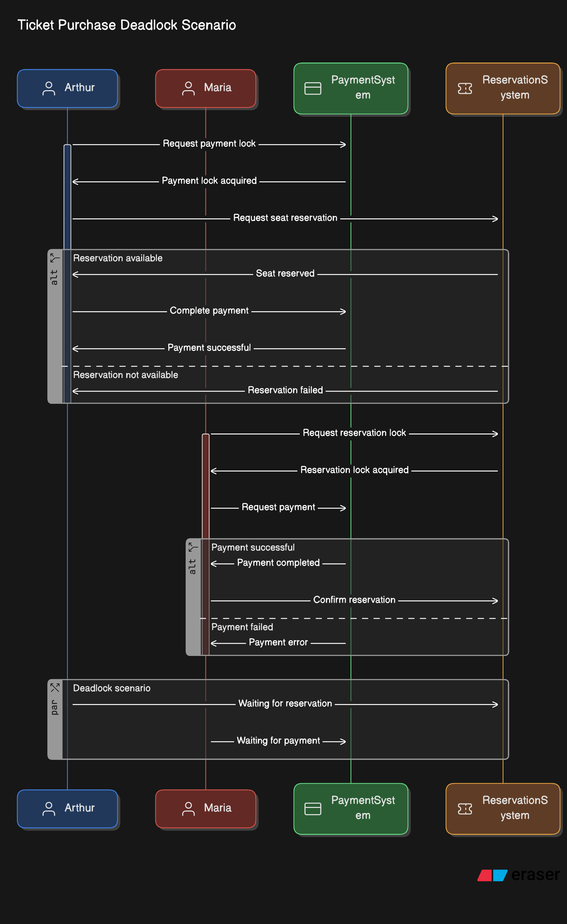Select the credit card icon on PaymentSystem

(313, 88)
